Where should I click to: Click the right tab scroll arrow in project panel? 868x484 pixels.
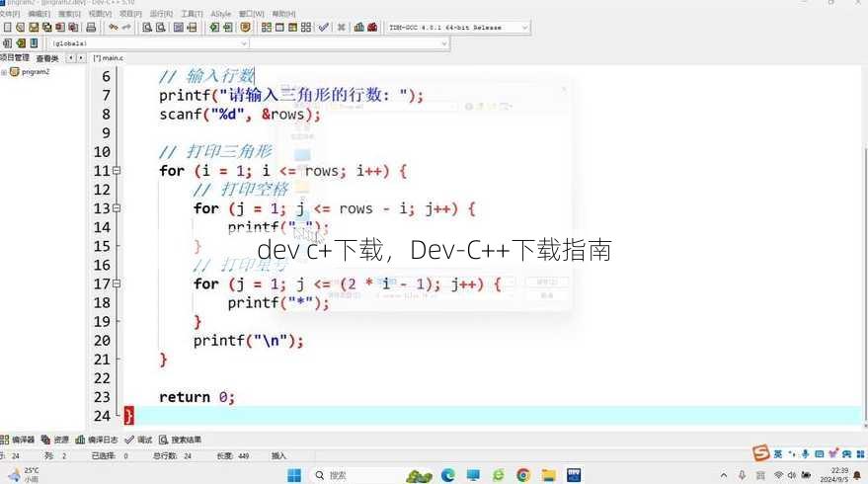pyautogui.click(x=81, y=57)
